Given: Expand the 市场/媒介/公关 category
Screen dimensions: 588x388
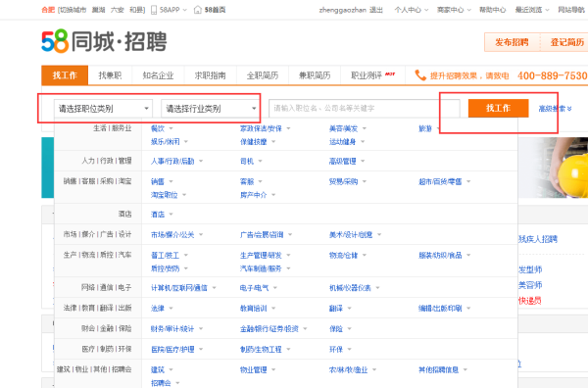Looking at the screenshot, I should click(x=176, y=235).
